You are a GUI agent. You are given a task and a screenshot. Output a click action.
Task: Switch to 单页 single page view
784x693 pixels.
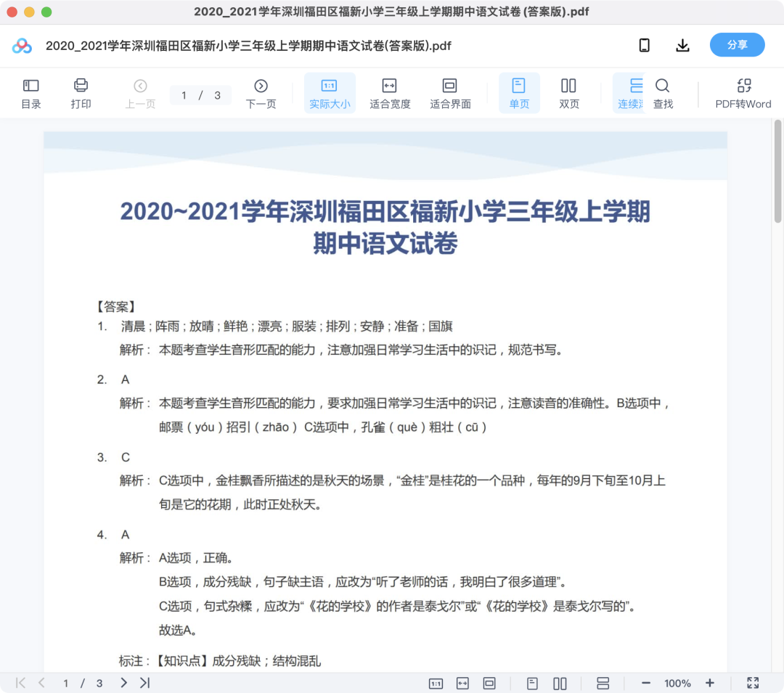(x=519, y=94)
